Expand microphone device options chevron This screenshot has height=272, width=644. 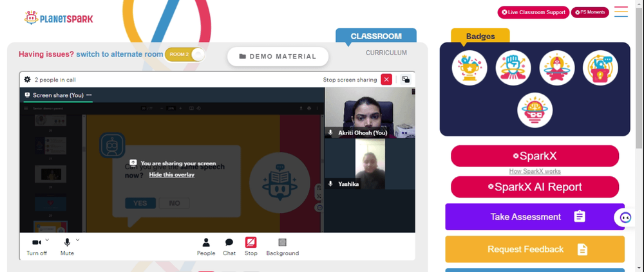coord(78,240)
